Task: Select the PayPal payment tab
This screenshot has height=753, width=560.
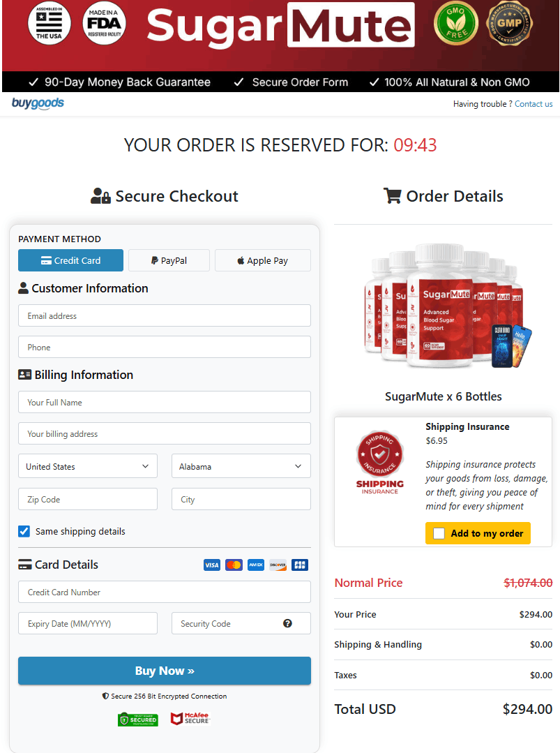Action: [x=169, y=260]
